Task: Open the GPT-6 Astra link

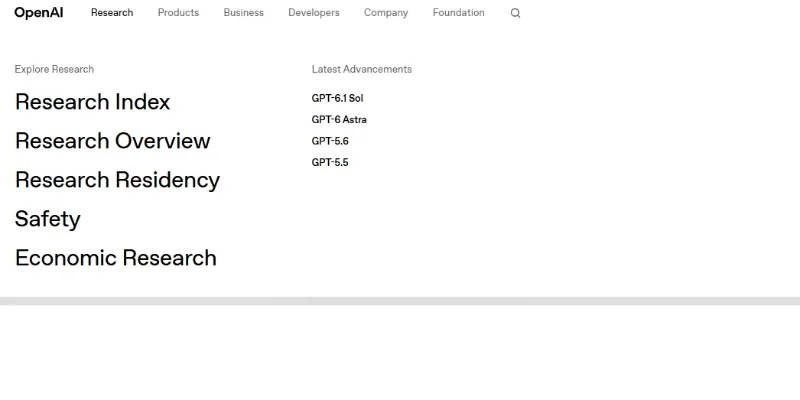Action: pyautogui.click(x=339, y=119)
